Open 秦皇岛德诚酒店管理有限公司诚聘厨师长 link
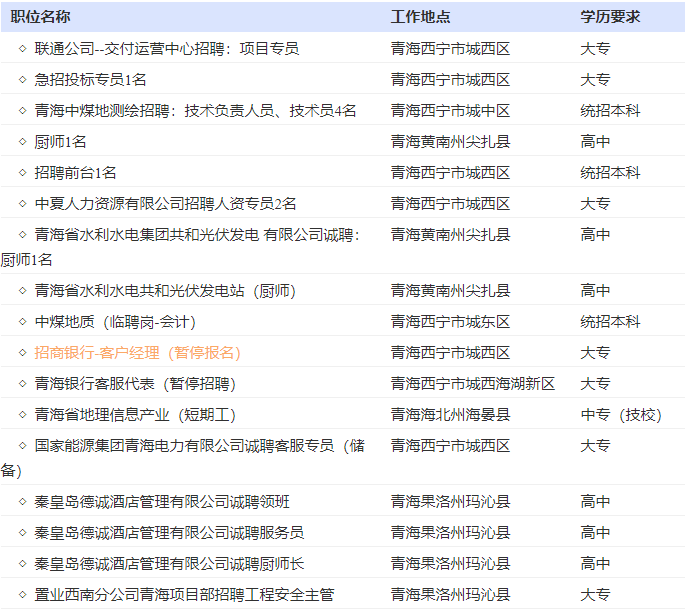This screenshot has width=685, height=612. click(x=169, y=564)
